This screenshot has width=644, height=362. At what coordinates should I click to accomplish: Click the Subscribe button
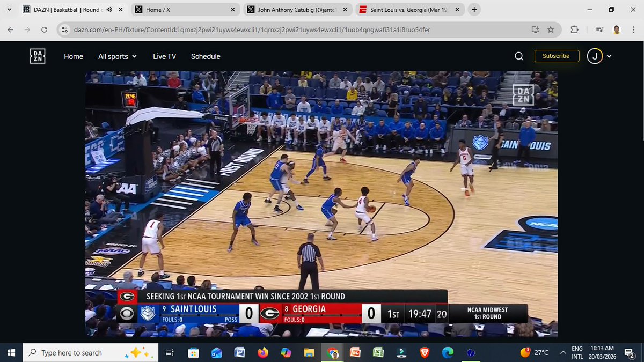pos(557,56)
